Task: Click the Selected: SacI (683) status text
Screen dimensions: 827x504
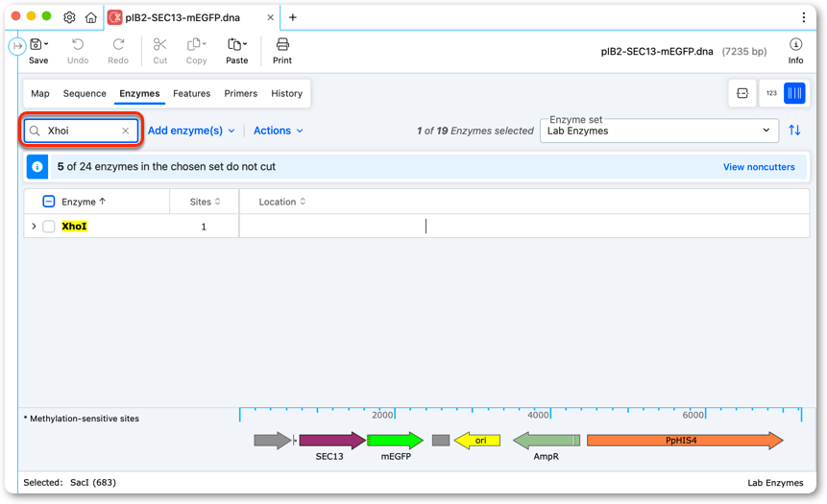Action: (69, 482)
